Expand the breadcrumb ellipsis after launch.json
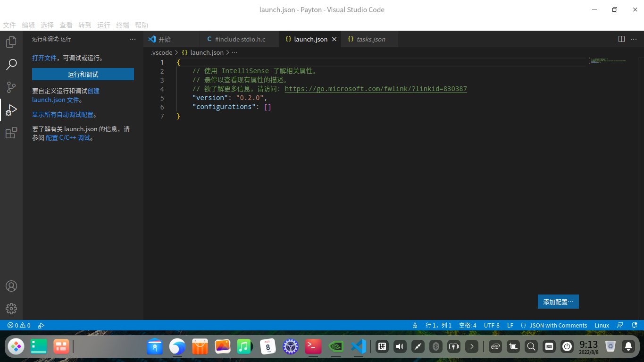The height and width of the screenshot is (362, 644). (234, 52)
